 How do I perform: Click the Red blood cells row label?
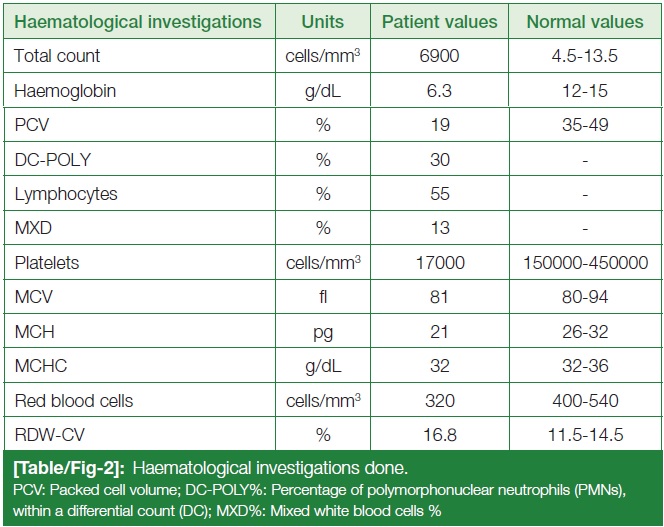74,401
